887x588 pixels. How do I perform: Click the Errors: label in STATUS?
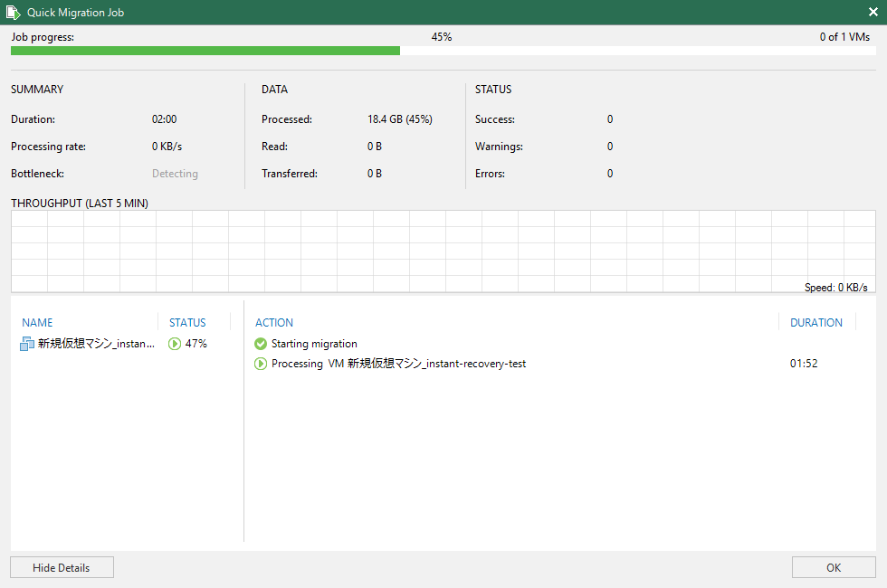[x=490, y=174]
